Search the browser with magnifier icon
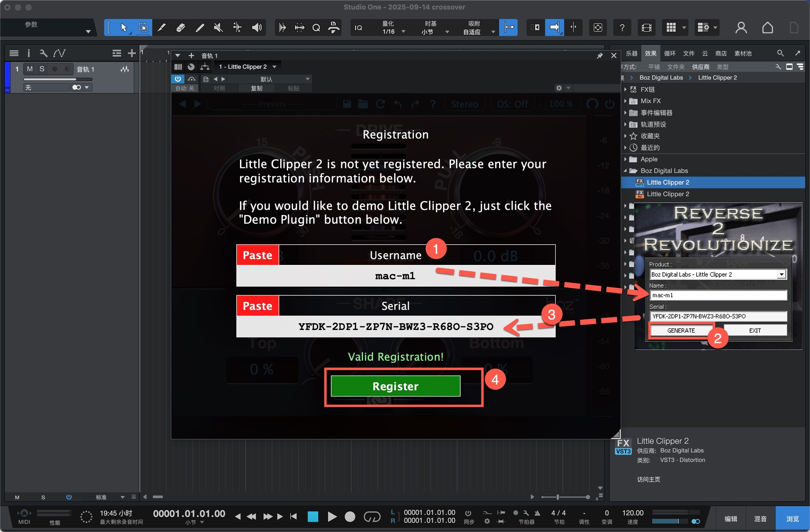The image size is (810, 532). tap(780, 53)
